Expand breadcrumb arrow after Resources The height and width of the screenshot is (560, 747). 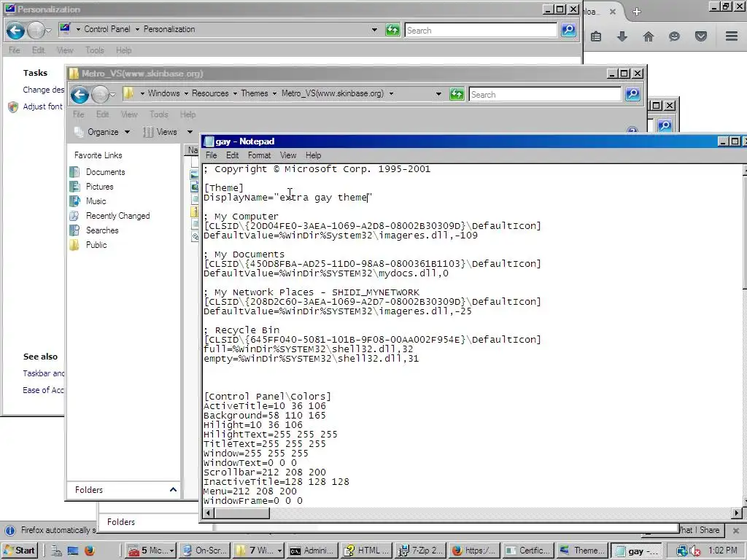pyautogui.click(x=235, y=93)
